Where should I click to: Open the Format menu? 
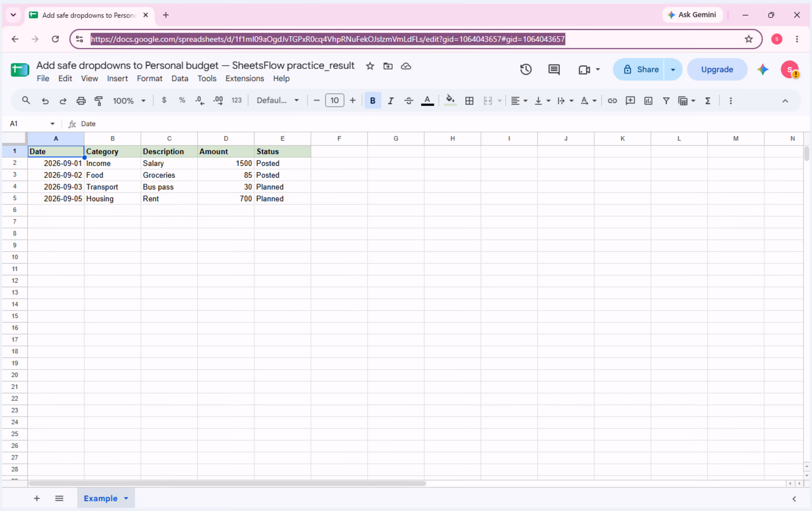tap(149, 79)
